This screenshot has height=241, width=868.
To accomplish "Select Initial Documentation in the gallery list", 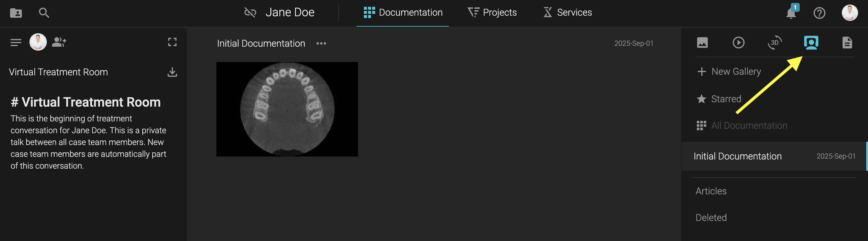I will [x=774, y=156].
